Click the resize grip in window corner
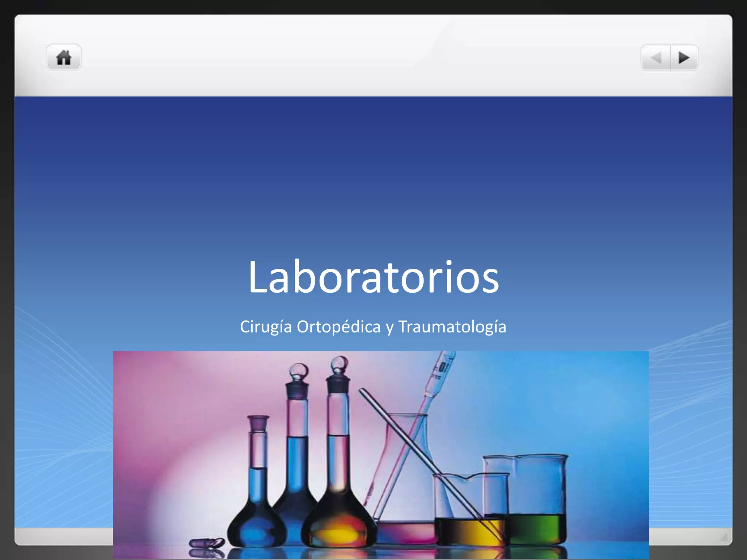747x560 pixels. point(724,537)
